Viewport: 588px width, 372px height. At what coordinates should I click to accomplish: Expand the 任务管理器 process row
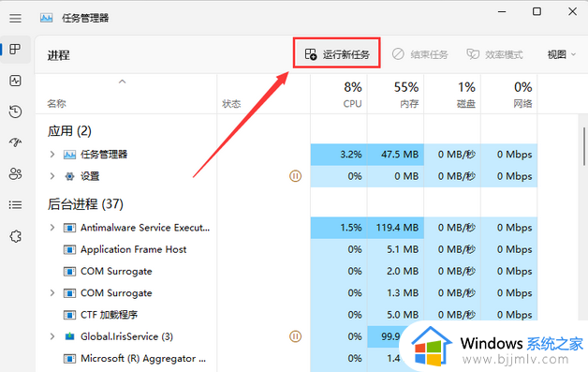point(52,155)
